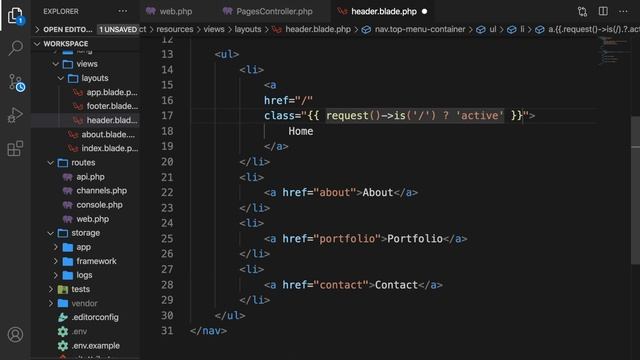Collapse the storage folder

coord(51,233)
